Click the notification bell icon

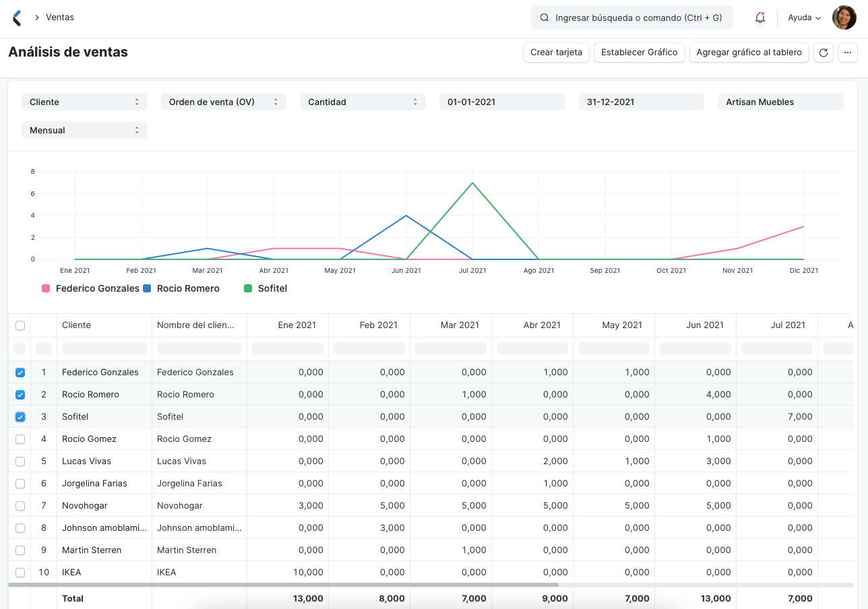coord(760,18)
